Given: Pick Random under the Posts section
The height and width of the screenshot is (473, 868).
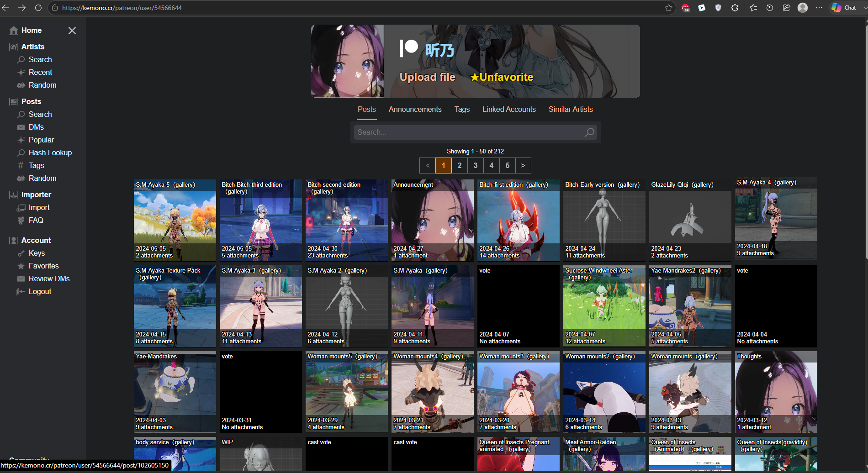Looking at the screenshot, I should click(x=42, y=178).
